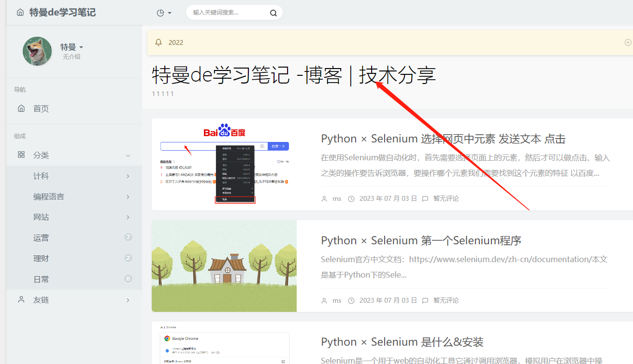Click the shiba dog avatar
Screen dimensions: 633x364
pyautogui.click(x=37, y=51)
